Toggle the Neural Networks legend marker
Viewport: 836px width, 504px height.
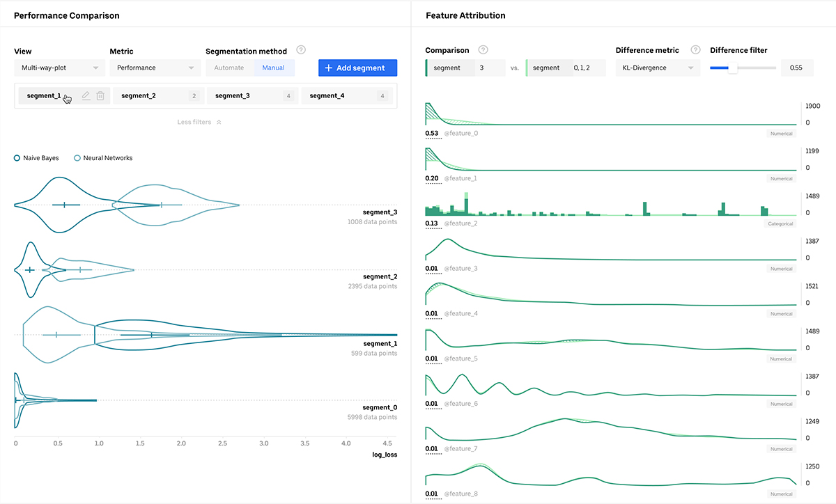tap(77, 158)
